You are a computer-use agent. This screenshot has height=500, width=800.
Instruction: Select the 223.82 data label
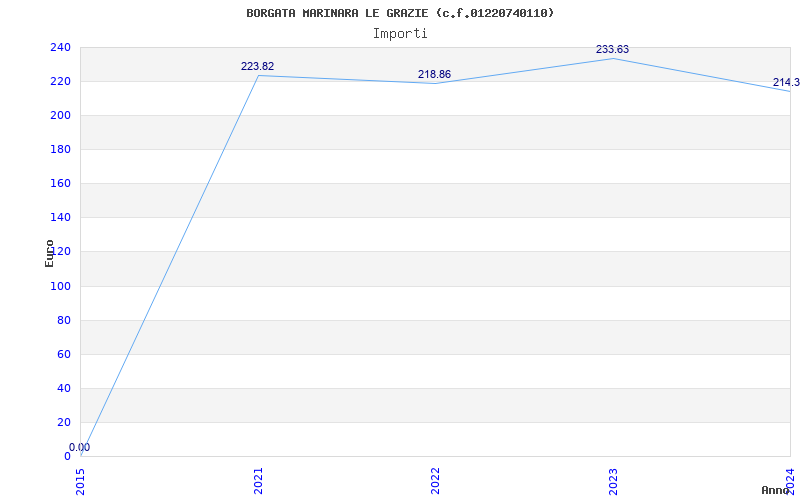(258, 66)
